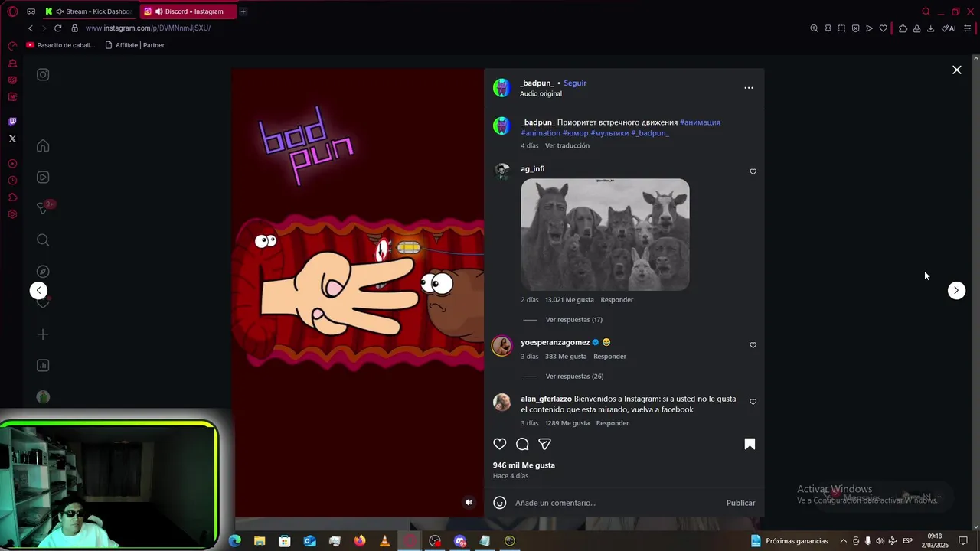Click Ver traducción under caption
The height and width of the screenshot is (551, 980).
567,145
